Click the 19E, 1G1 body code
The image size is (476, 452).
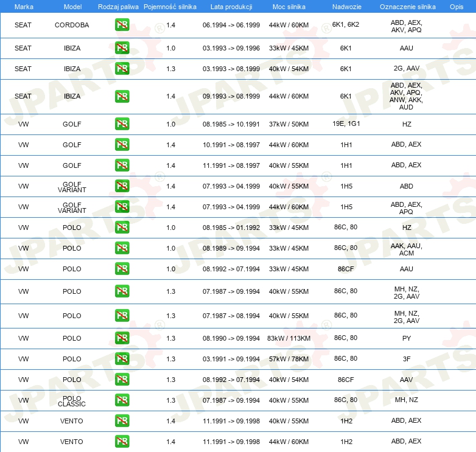(346, 123)
